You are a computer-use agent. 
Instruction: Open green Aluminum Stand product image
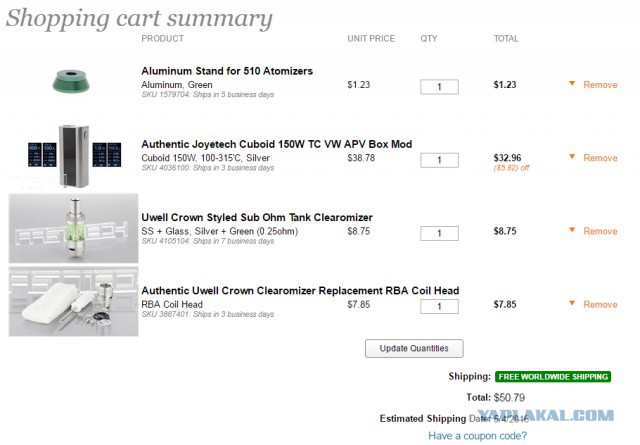pos(71,81)
